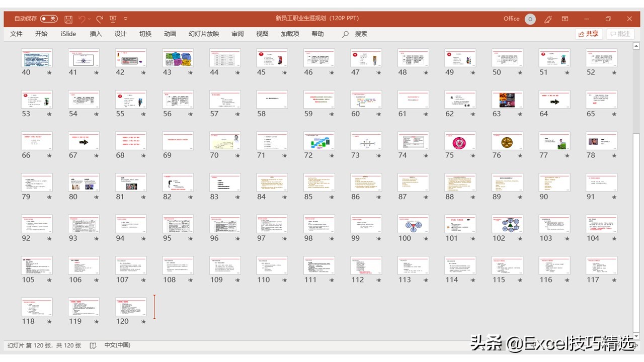The width and height of the screenshot is (644, 362).
Task: Click the Undo icon
Action: pos(83,18)
